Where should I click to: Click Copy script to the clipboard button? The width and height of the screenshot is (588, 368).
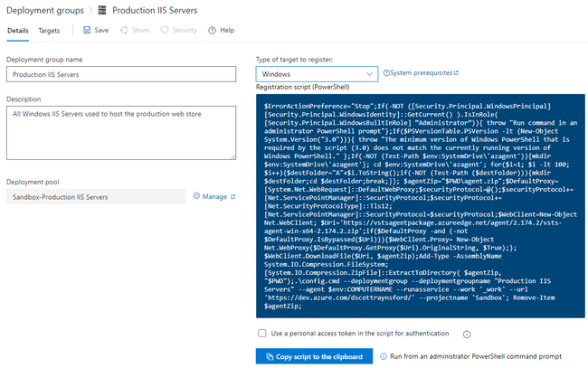(314, 356)
